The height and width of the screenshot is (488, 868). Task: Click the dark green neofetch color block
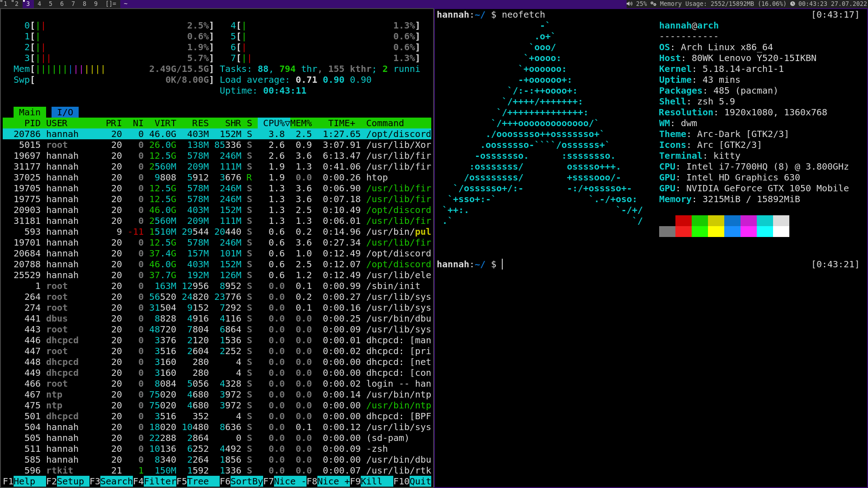(700, 221)
